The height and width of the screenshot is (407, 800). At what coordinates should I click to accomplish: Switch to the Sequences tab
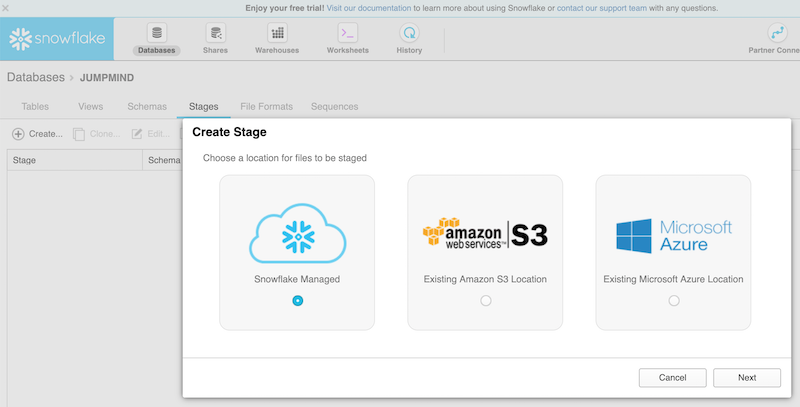[335, 107]
